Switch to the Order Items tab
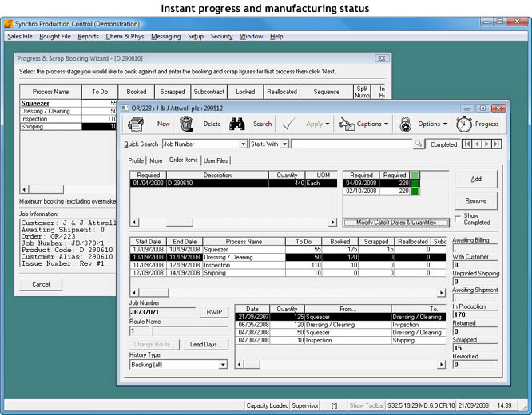This screenshot has height=415, width=532. click(x=183, y=160)
